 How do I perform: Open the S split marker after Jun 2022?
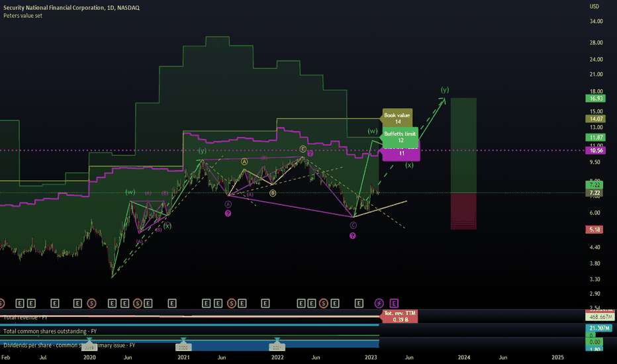click(x=324, y=303)
